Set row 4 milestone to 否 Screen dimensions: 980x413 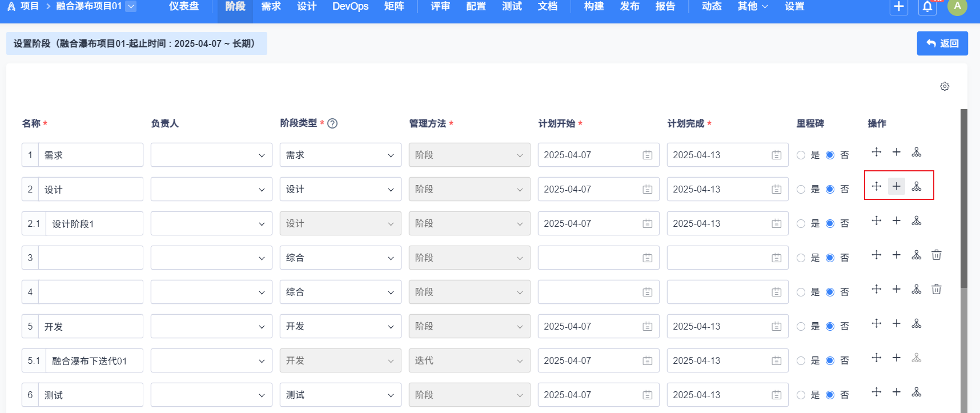830,292
